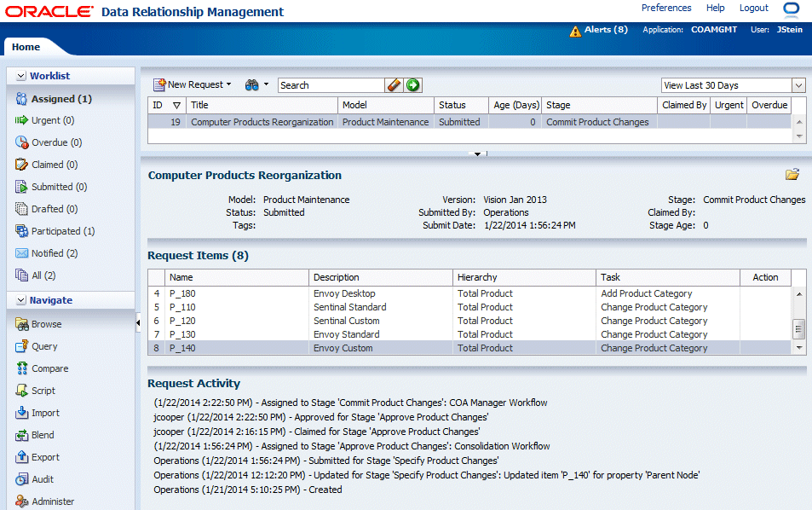
Task: Click the Search input field
Action: pyautogui.click(x=331, y=85)
